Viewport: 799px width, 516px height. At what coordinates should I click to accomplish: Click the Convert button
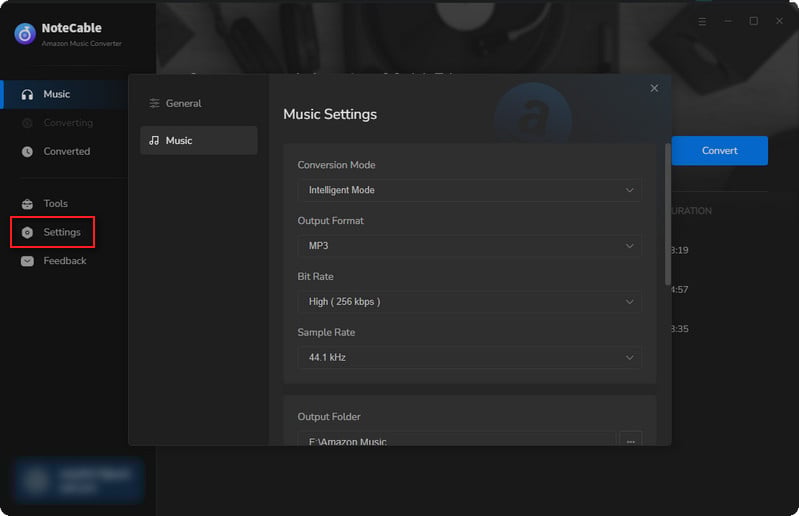click(720, 151)
